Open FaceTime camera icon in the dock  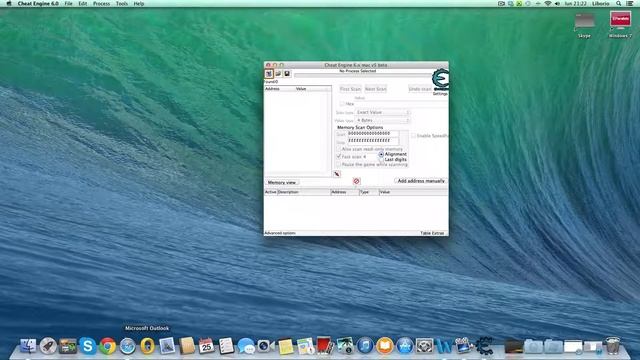click(x=266, y=346)
